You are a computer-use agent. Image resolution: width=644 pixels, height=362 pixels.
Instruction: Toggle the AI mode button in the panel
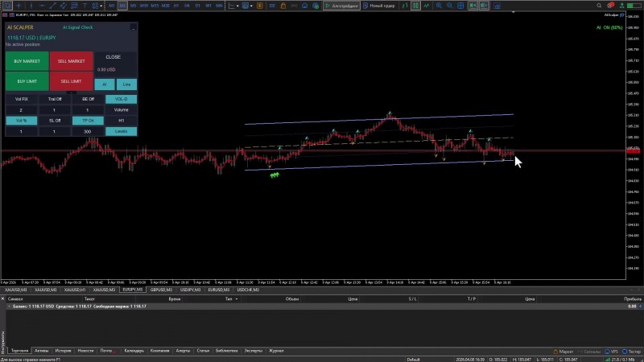pos(105,84)
